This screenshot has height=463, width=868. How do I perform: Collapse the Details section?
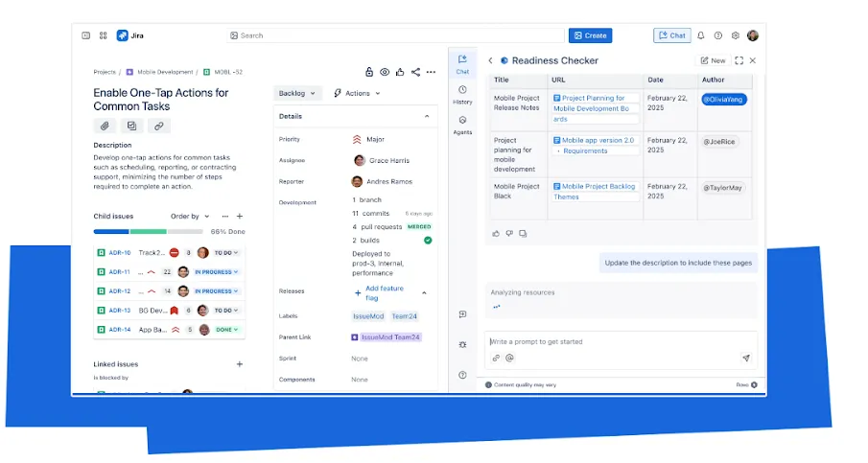(x=427, y=116)
